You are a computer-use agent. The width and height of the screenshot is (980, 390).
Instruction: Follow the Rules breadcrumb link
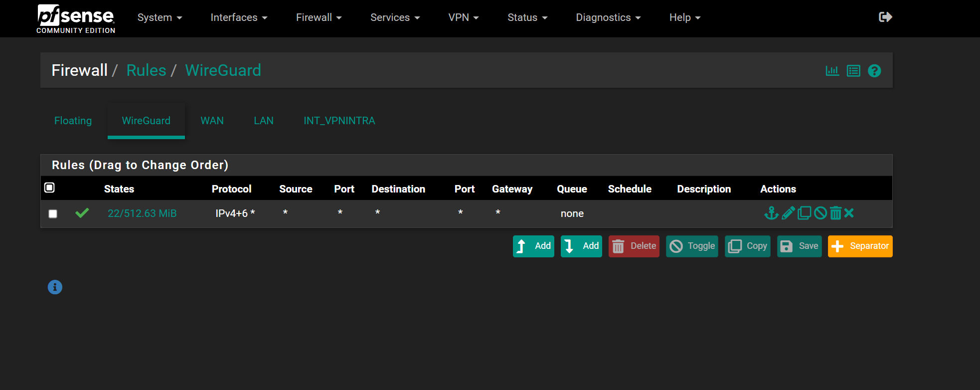146,70
